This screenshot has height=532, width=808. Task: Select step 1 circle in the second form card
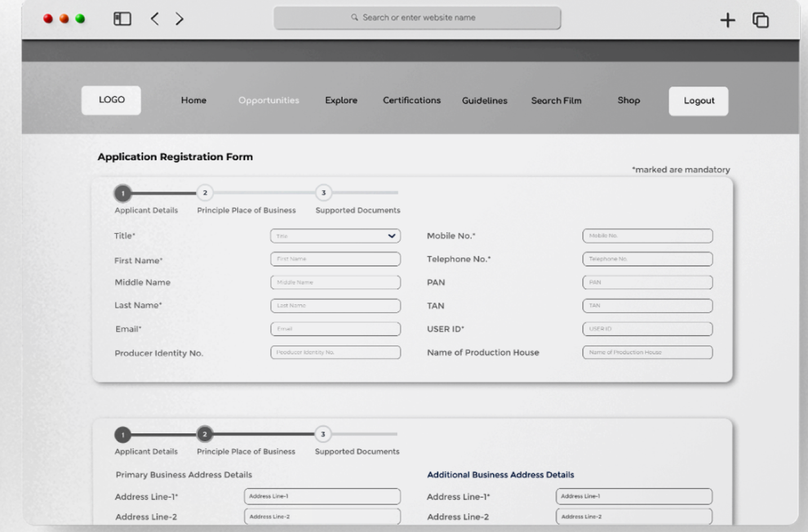(x=123, y=435)
